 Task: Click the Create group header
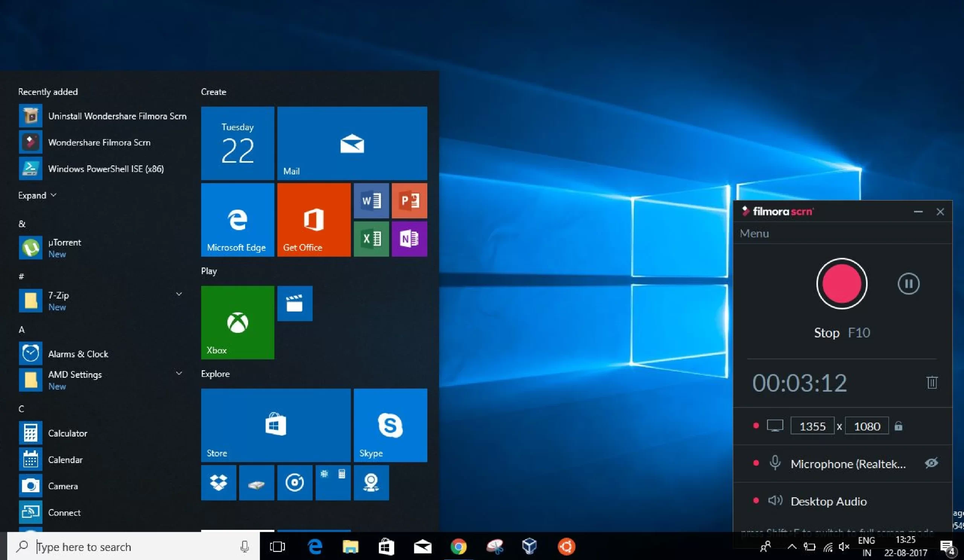pos(214,92)
